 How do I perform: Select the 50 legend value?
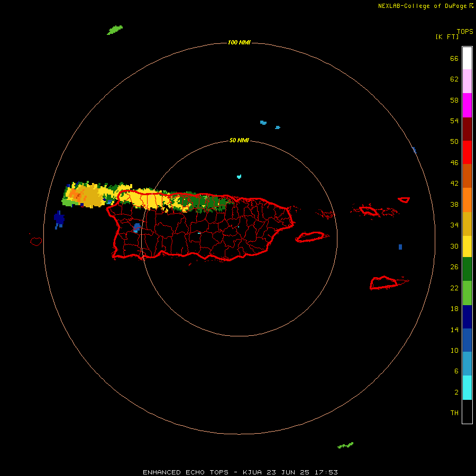(454, 142)
